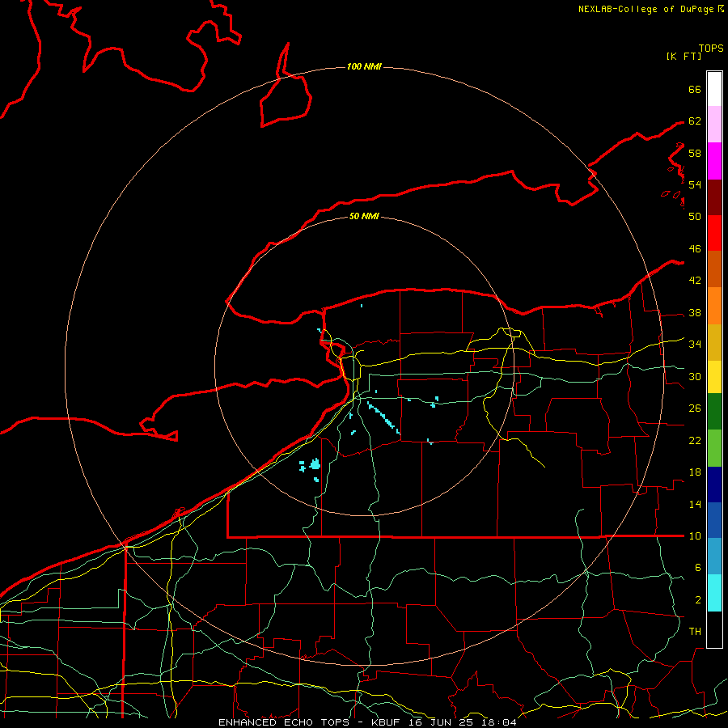Click the light blue 14 kft swatch

click(714, 557)
